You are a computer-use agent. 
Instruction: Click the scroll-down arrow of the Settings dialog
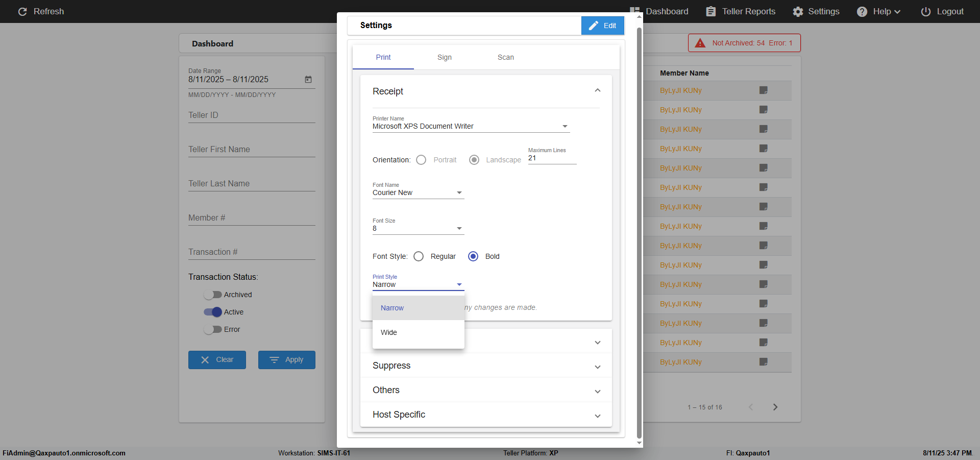click(639, 443)
